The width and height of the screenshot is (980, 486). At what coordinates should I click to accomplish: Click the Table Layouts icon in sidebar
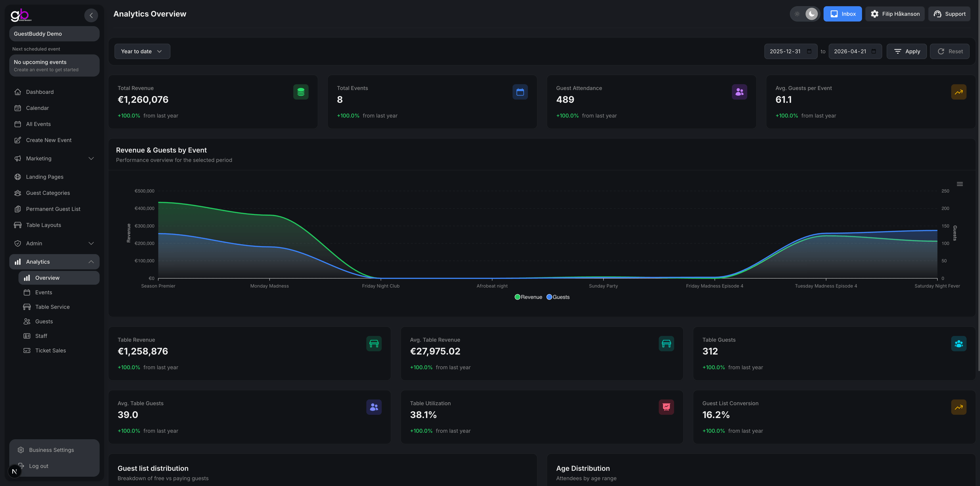(18, 225)
